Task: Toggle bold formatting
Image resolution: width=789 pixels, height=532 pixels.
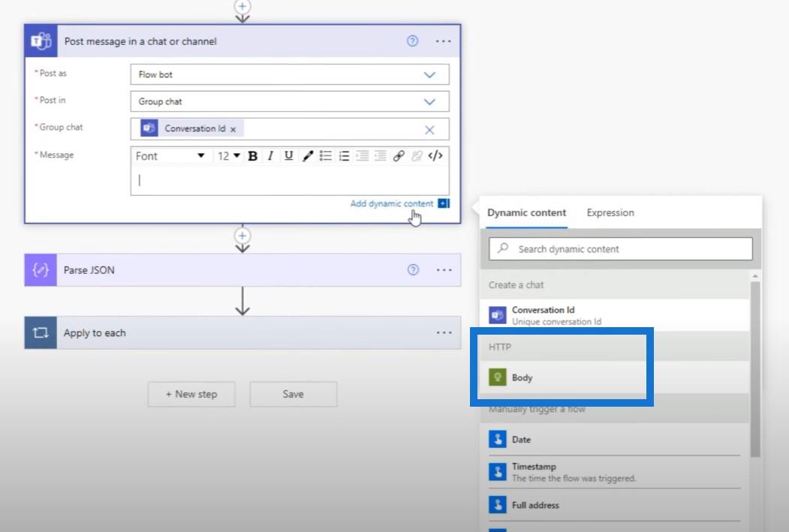Action: (x=253, y=156)
